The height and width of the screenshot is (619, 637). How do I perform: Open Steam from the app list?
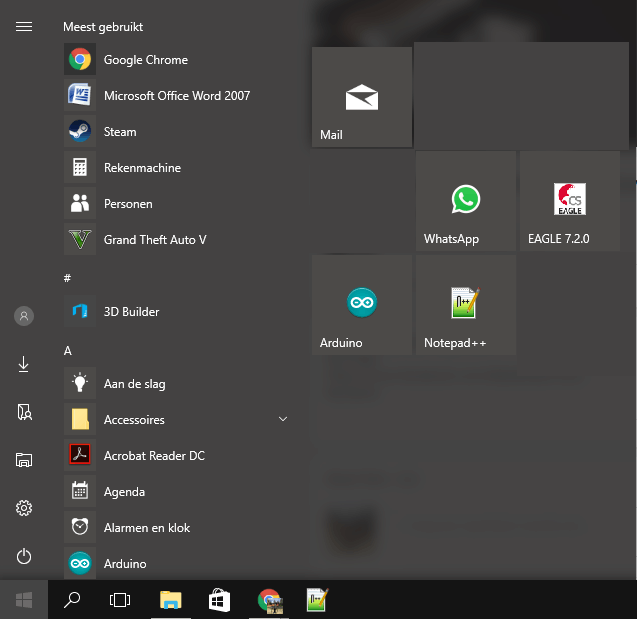pyautogui.click(x=178, y=132)
